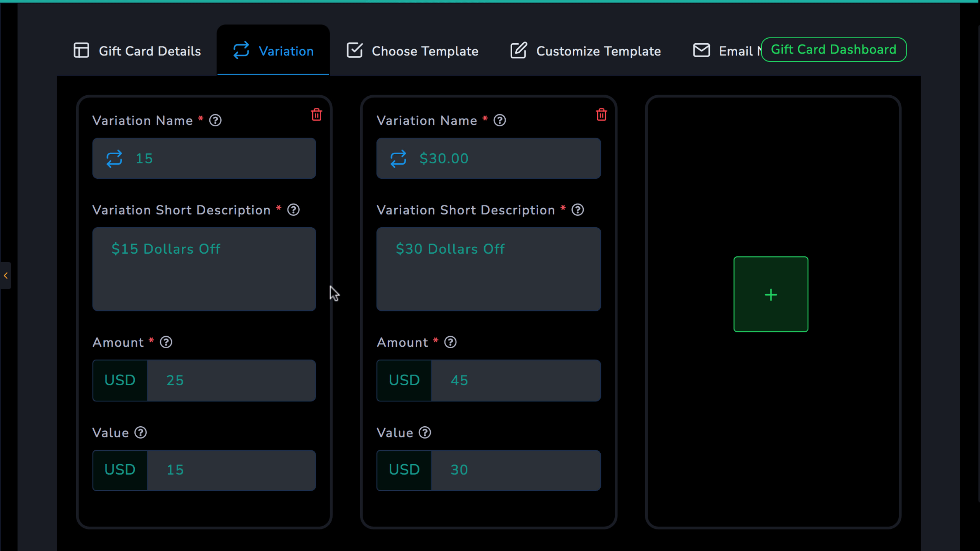Click the $15 Dollars Off description box
This screenshot has height=551, width=980.
[204, 269]
